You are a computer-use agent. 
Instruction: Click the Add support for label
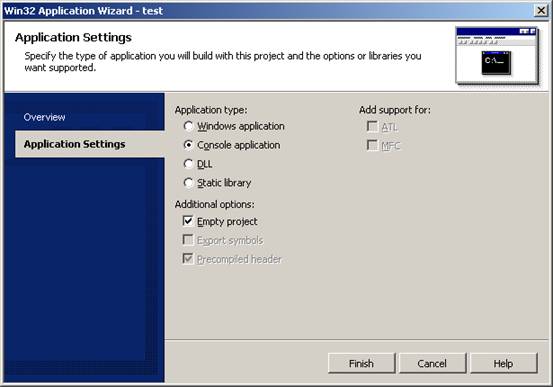[395, 110]
